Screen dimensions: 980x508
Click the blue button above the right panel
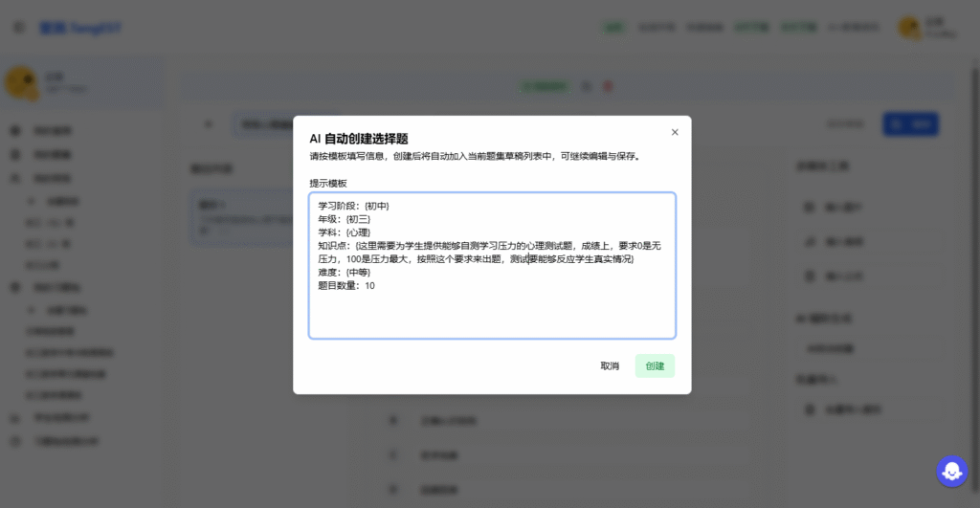tap(910, 124)
